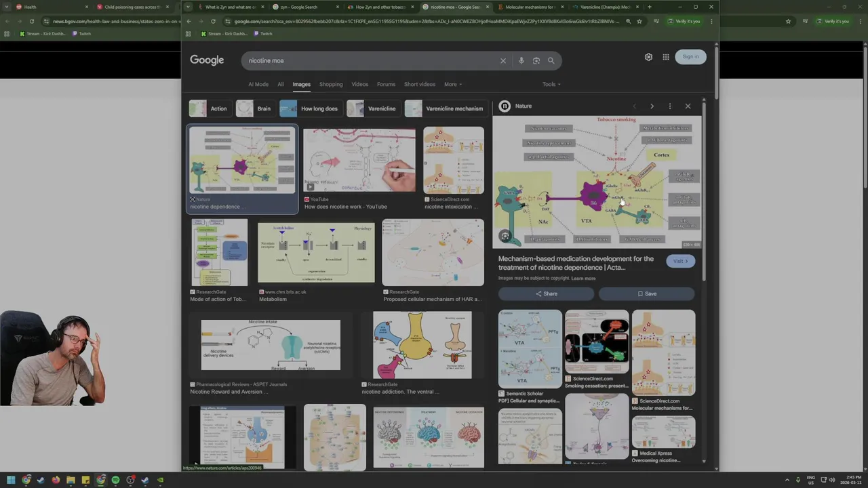This screenshot has height=488, width=868.
Task: Open the 'Learn more' copyright link
Action: click(583, 279)
